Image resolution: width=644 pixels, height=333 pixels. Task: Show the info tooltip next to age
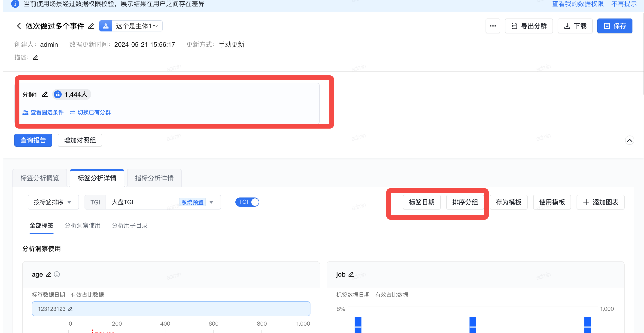57,274
